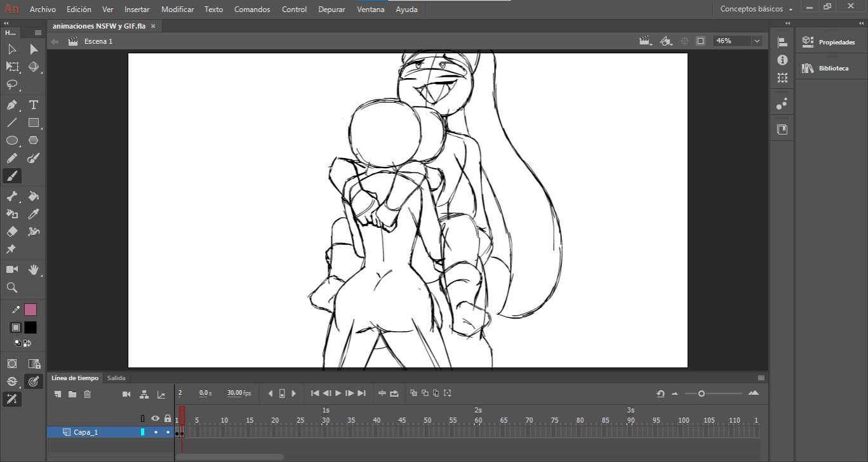Open the Transform panel icon
This screenshot has width=868, height=462.
point(782,77)
